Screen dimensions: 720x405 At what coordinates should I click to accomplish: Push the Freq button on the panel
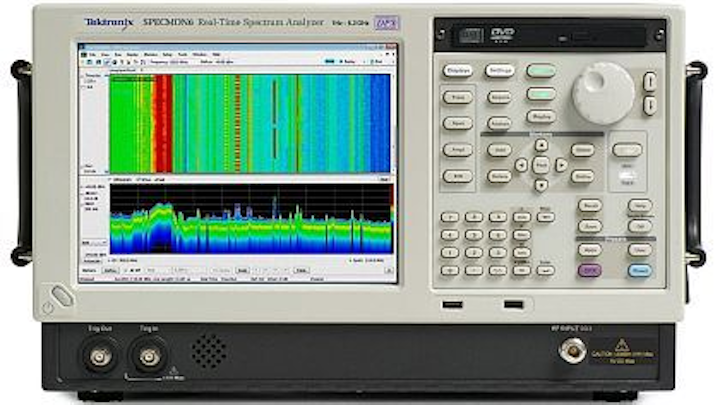[x=458, y=97]
